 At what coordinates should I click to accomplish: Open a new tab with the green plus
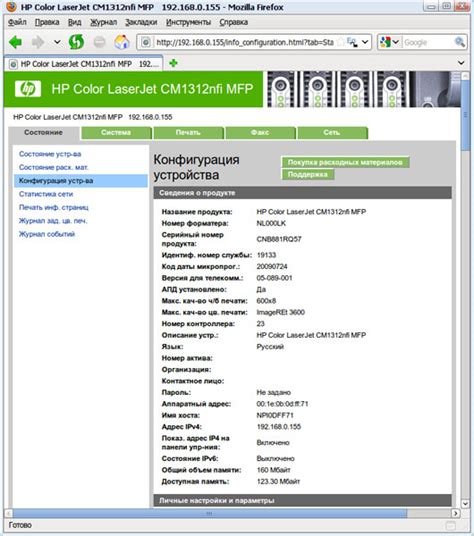pos(173,63)
